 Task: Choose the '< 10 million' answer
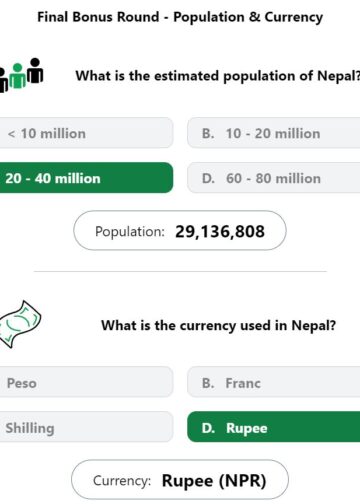(x=86, y=133)
